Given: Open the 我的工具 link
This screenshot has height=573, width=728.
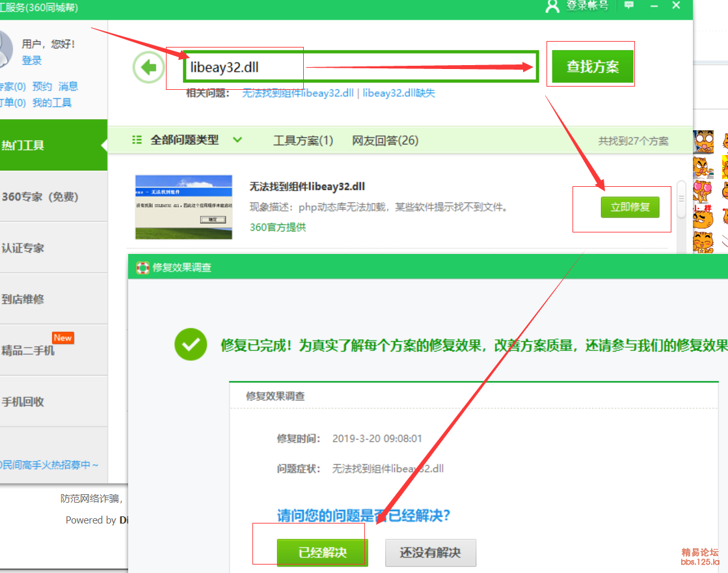Looking at the screenshot, I should 52,103.
